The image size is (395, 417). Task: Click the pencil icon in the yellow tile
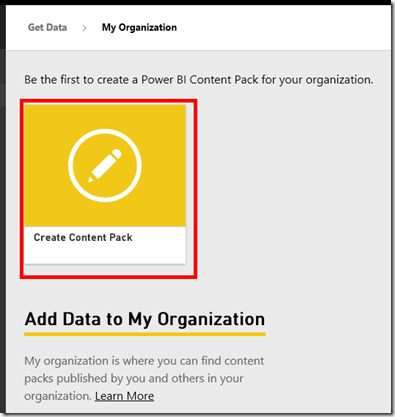click(105, 166)
